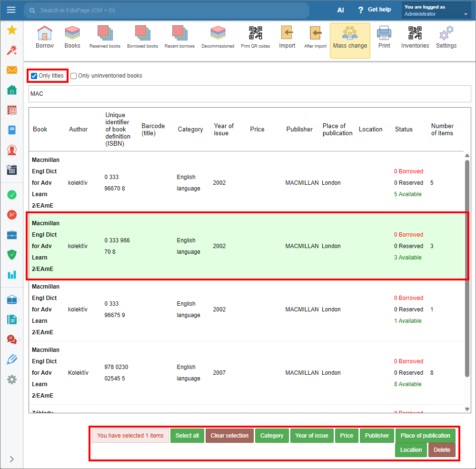Click the Print QR codes icon
This screenshot has height=469, width=476.
pyautogui.click(x=255, y=37)
